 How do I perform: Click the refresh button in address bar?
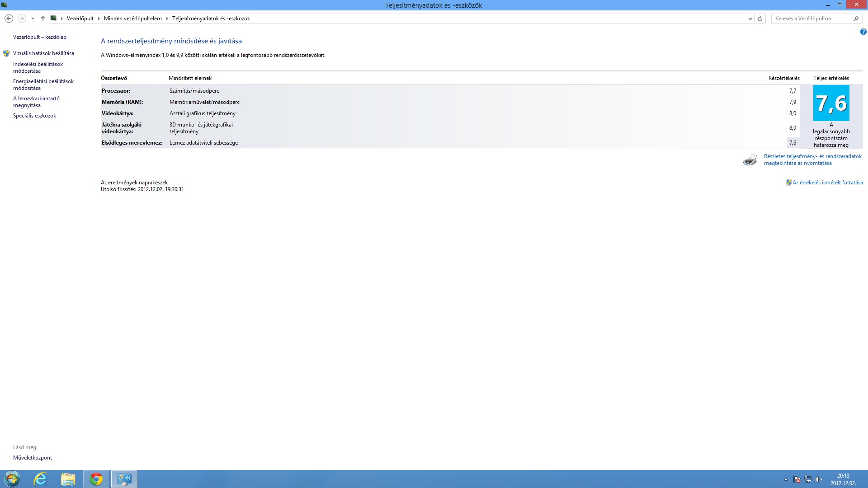[x=760, y=19]
